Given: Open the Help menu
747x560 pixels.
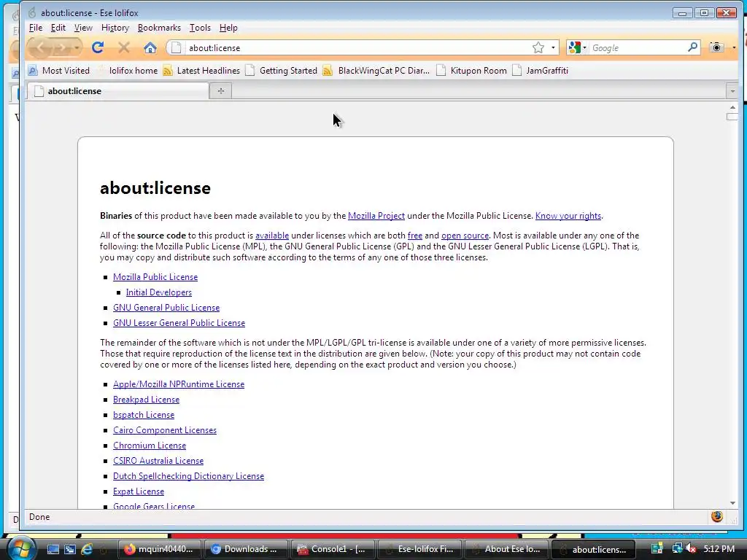Looking at the screenshot, I should [228, 28].
